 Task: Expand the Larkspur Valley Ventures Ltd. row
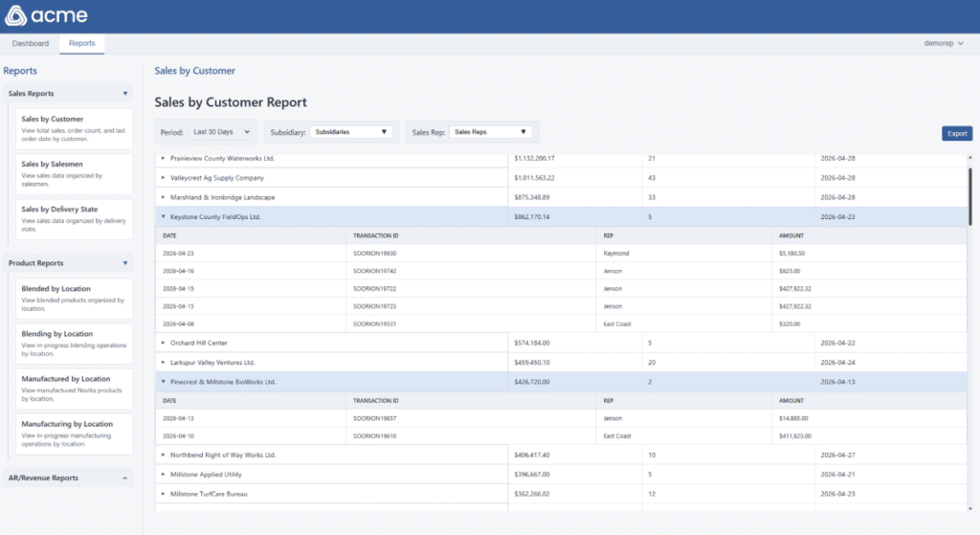pos(163,362)
